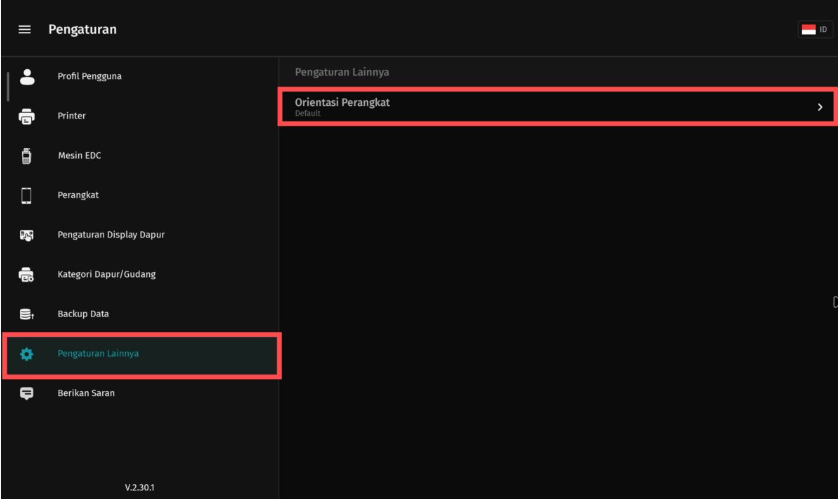Choose Backup Data text in sidebar
The height and width of the screenshot is (499, 838).
click(x=83, y=314)
